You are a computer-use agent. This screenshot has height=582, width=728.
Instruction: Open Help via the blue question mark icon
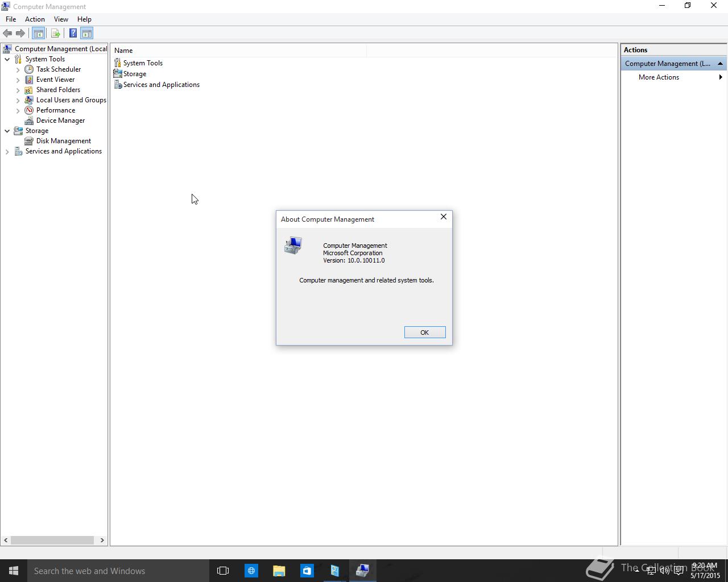[73, 34]
